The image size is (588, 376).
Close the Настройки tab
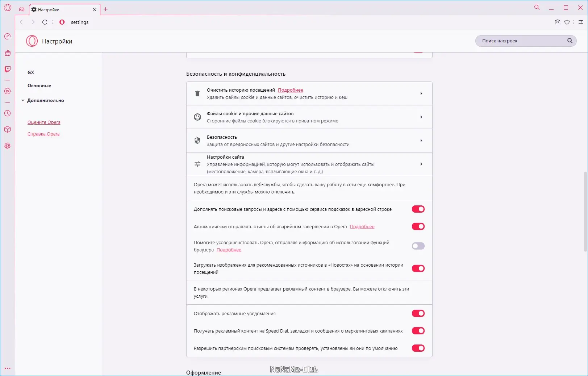coord(95,9)
